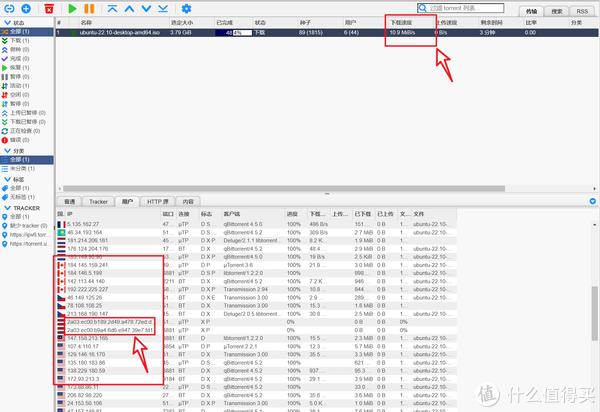Click the red delete torrent icon
Screen dimensions: 600x412
(49, 8)
